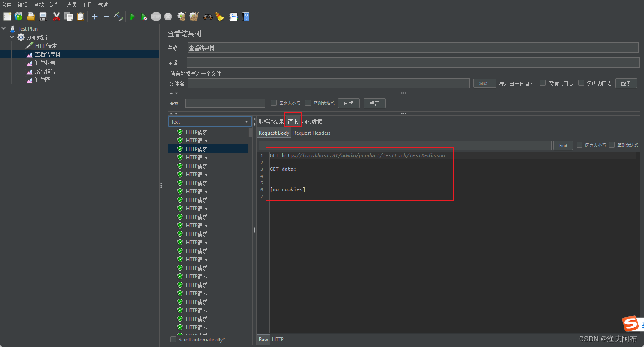644x347 pixels.
Task: Select 汇总报告 in the tree
Action: [x=45, y=63]
